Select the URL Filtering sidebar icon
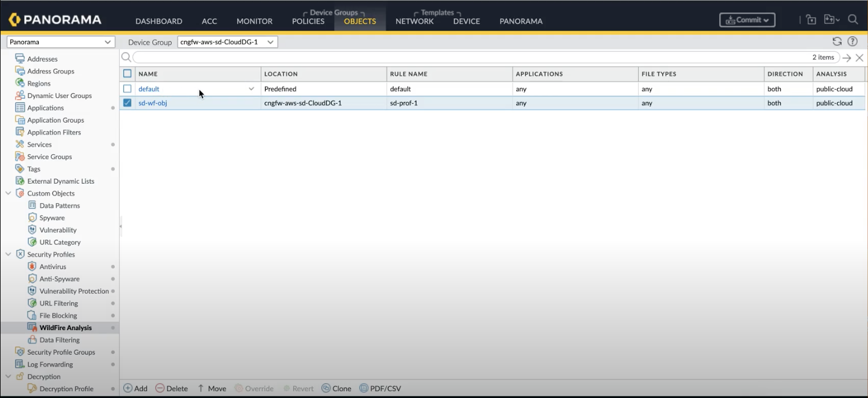Image resolution: width=868 pixels, height=398 pixels. tap(33, 303)
